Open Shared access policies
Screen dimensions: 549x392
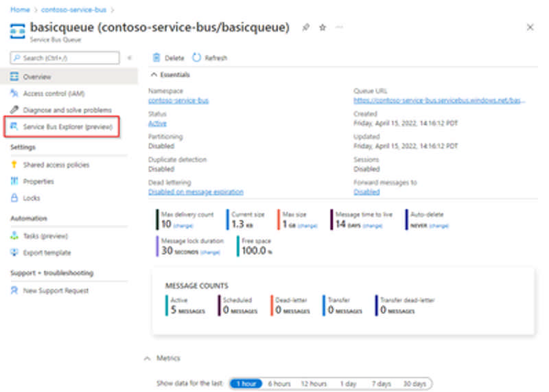tap(56, 165)
